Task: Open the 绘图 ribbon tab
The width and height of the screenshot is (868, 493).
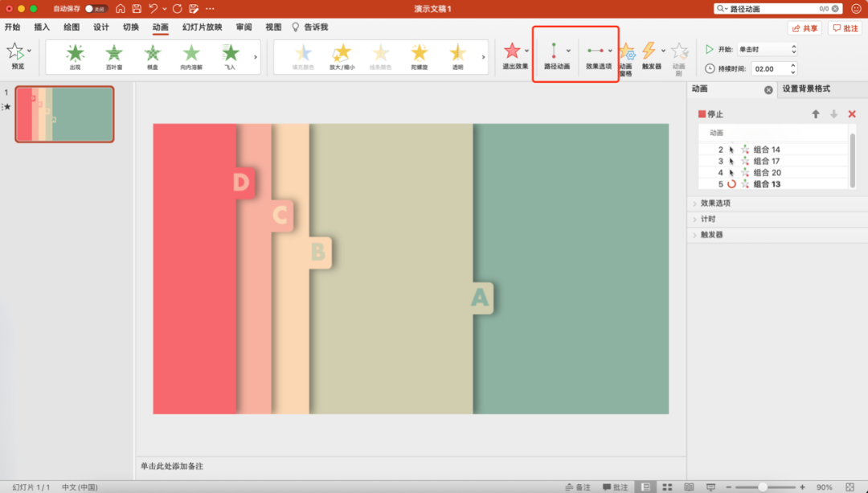Action: point(72,27)
